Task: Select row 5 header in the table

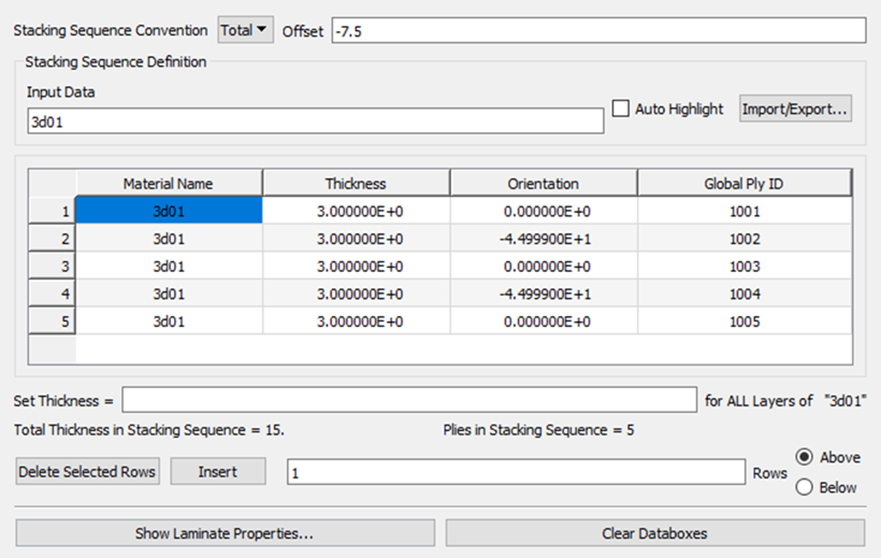Action: tap(52, 321)
